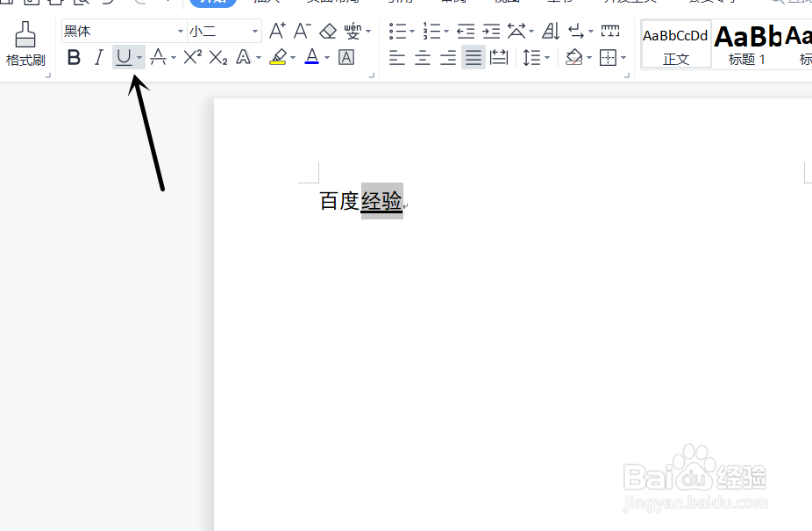812x531 pixels.
Task: Insert a numbered list
Action: pyautogui.click(x=431, y=31)
